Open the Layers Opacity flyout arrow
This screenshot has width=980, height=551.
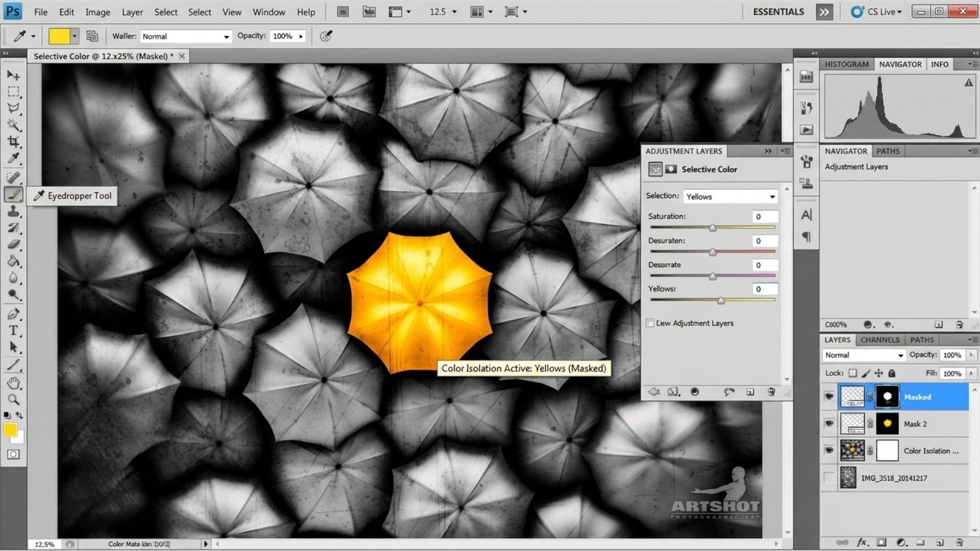[x=971, y=355]
